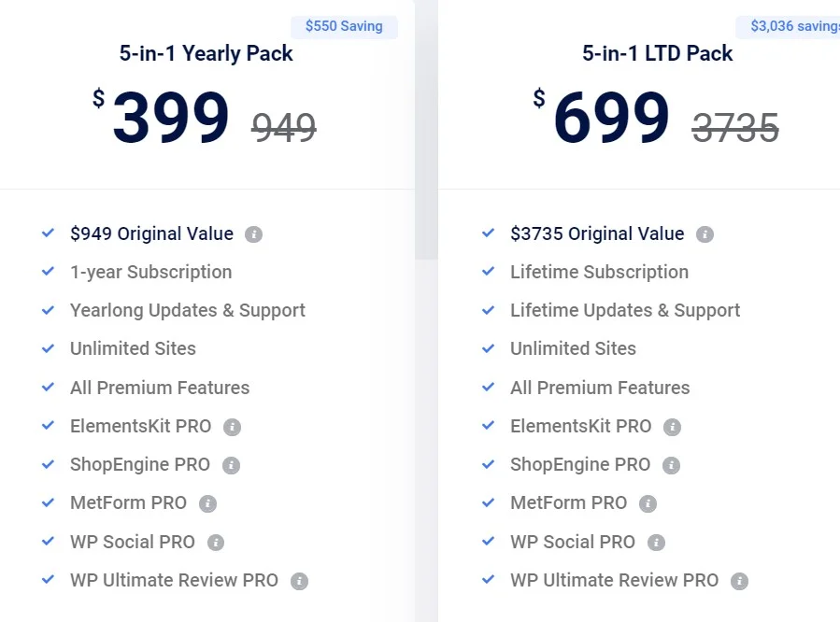This screenshot has height=622, width=840.
Task: Click the vertical scrollbar between the packs
Action: pos(426,130)
